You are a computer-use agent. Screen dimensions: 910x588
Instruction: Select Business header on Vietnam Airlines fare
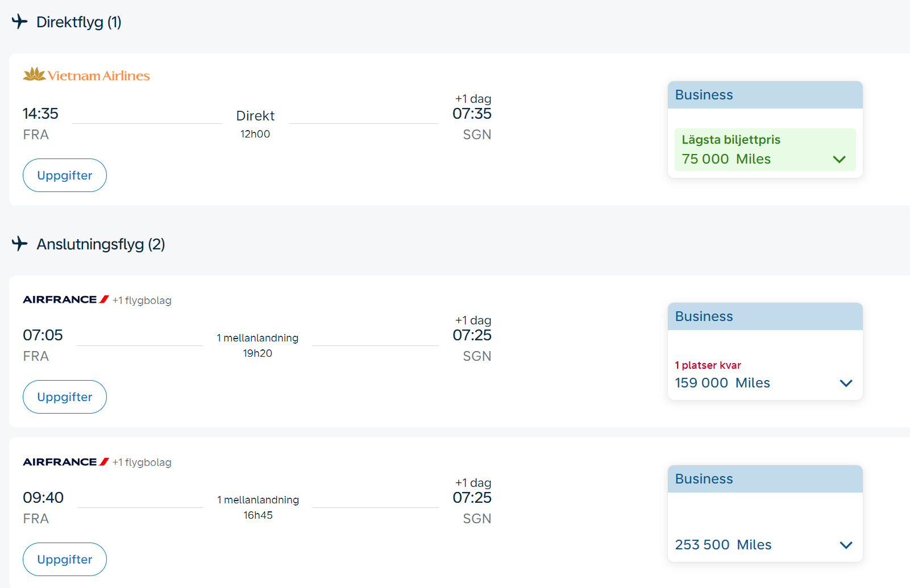(704, 95)
